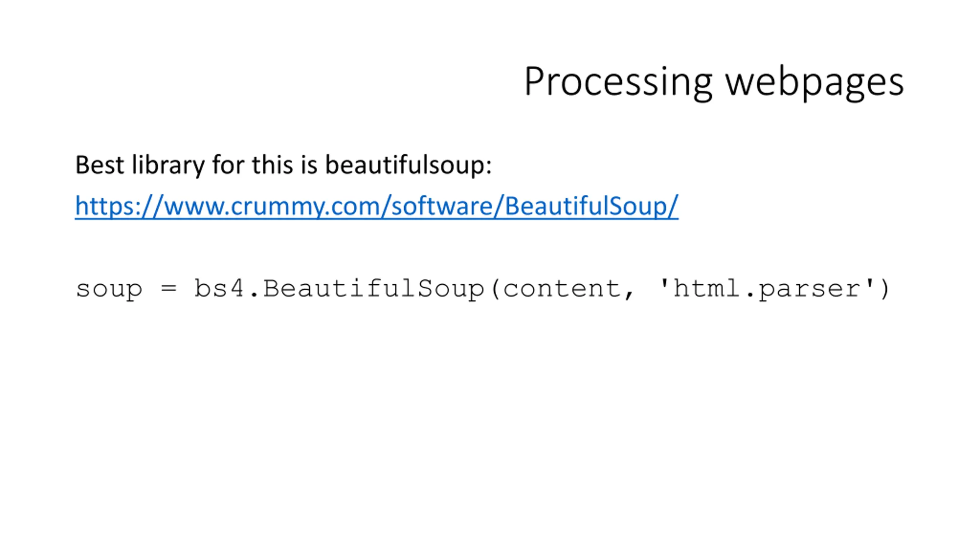Click the "Processing webpages" slide title
This screenshot has width=980, height=551.
pyautogui.click(x=714, y=82)
